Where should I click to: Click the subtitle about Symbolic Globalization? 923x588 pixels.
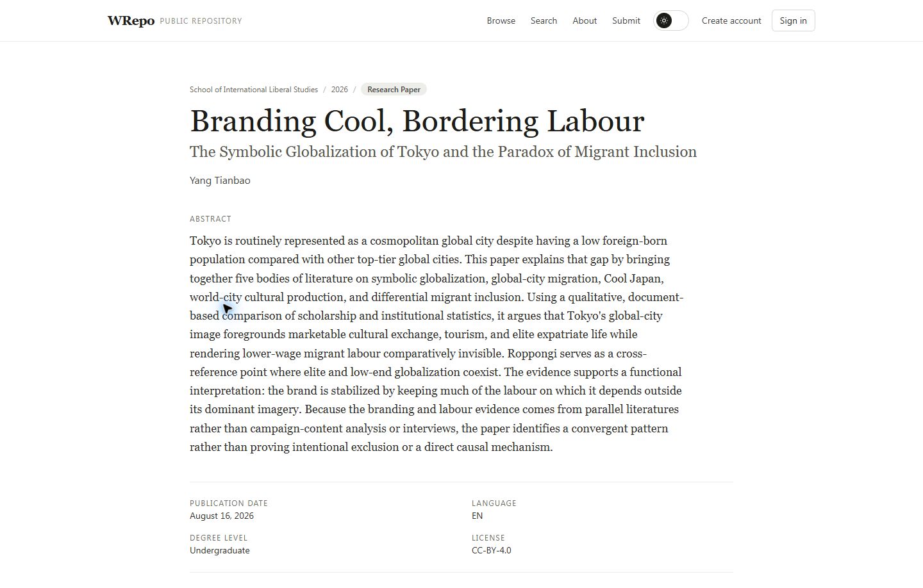coord(443,152)
